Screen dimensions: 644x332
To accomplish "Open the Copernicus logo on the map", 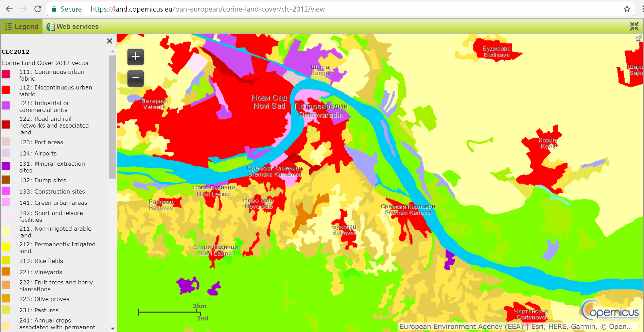I will click(610, 310).
